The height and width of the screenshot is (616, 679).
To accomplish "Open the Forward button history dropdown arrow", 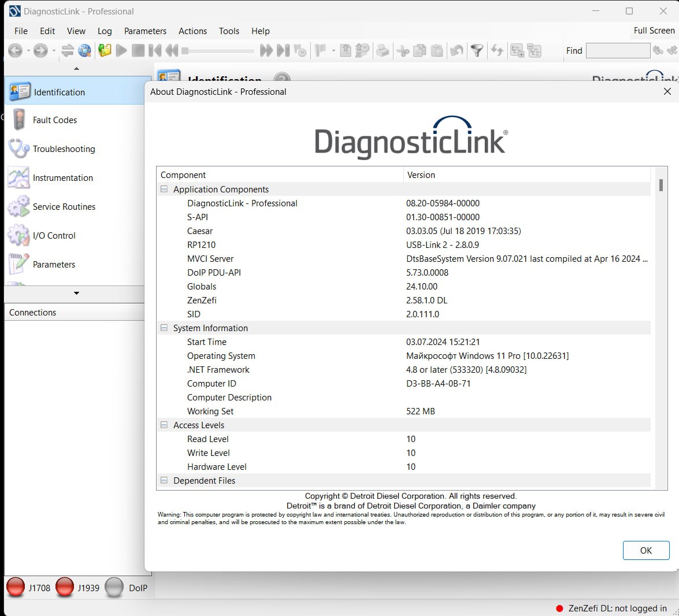I will pos(54,51).
